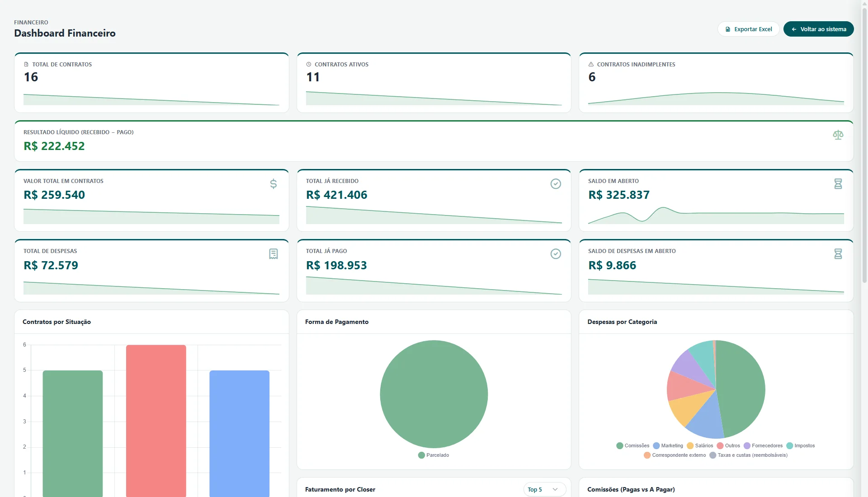This screenshot has width=868, height=497.
Task: Click the green bar in Contratos por Situação chart
Action: pyautogui.click(x=73, y=434)
